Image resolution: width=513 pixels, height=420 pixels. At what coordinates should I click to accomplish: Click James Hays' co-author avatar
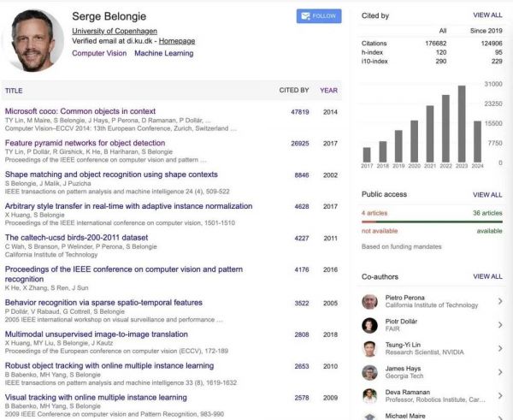point(369,372)
